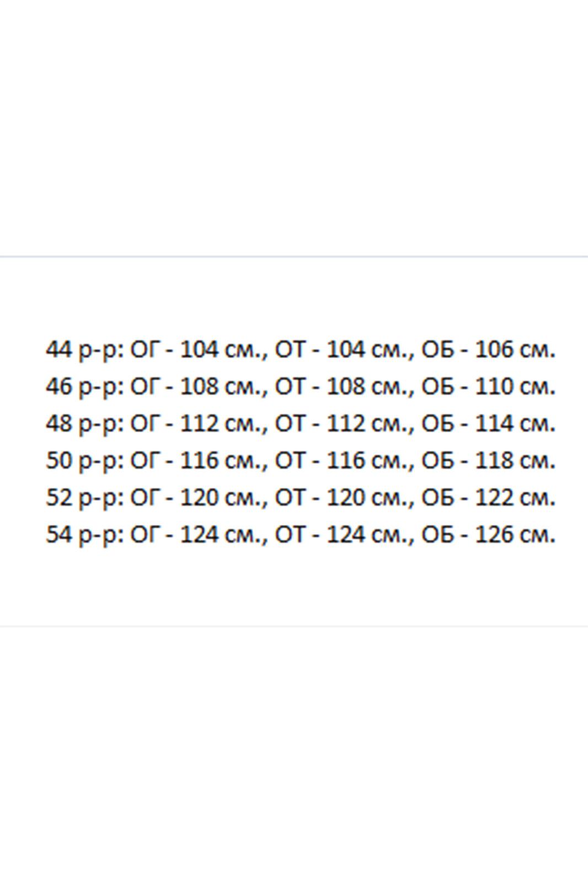Image resolution: width=588 pixels, height=883 pixels.
Task: Click ОБ - 110 см. value
Action: coord(488,386)
